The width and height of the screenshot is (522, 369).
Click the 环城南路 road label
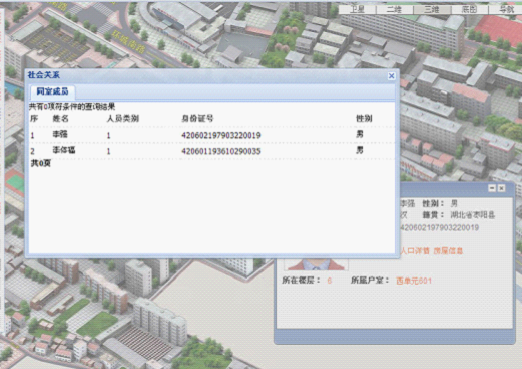tap(129, 43)
